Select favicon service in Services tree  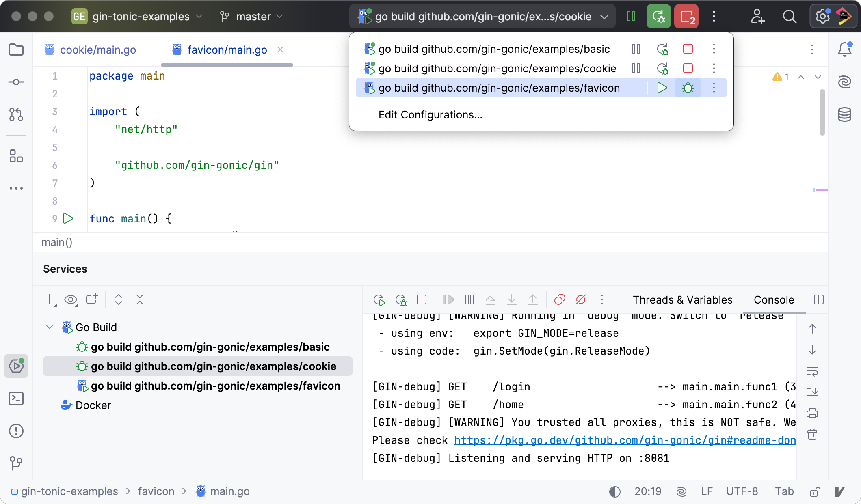[215, 386]
